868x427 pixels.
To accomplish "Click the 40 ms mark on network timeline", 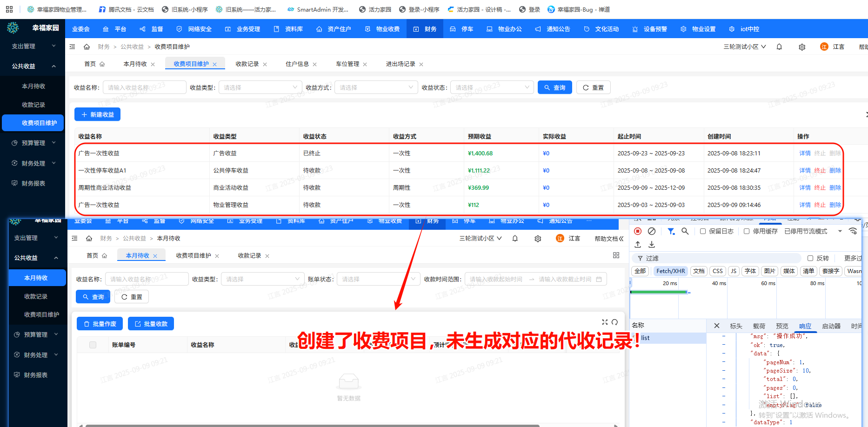I will point(719,283).
